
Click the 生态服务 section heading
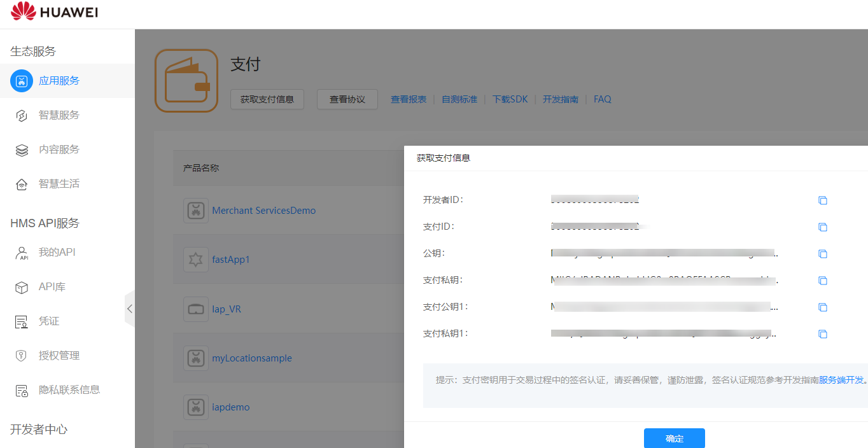(33, 52)
